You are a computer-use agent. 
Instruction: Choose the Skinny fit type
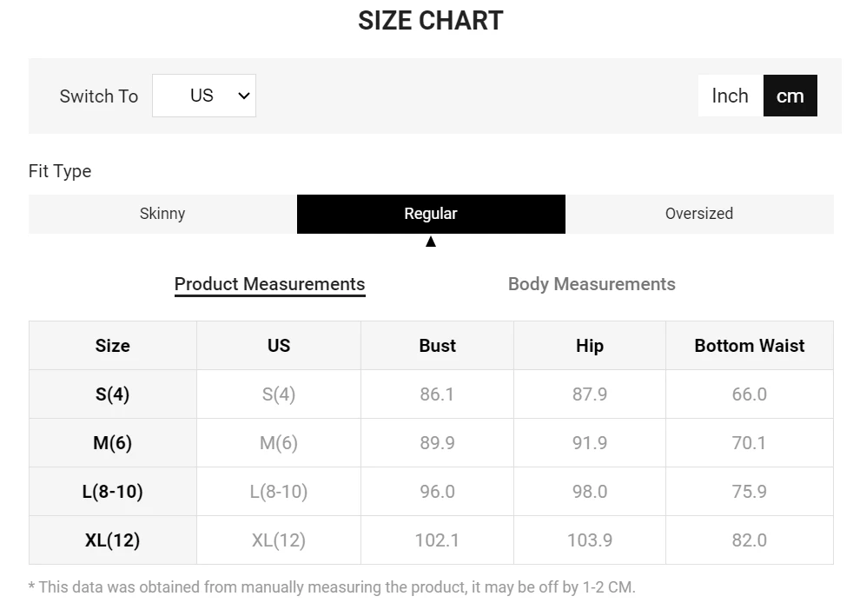coord(162,214)
